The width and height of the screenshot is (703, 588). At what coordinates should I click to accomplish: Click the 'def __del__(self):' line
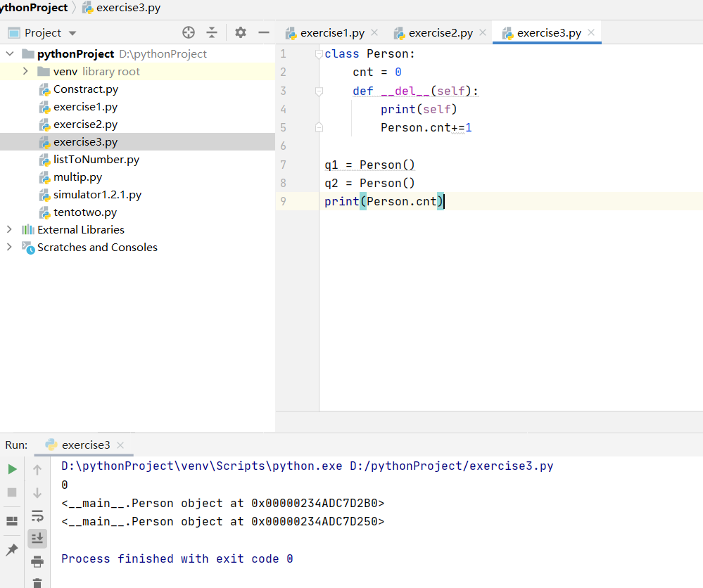[x=416, y=91]
